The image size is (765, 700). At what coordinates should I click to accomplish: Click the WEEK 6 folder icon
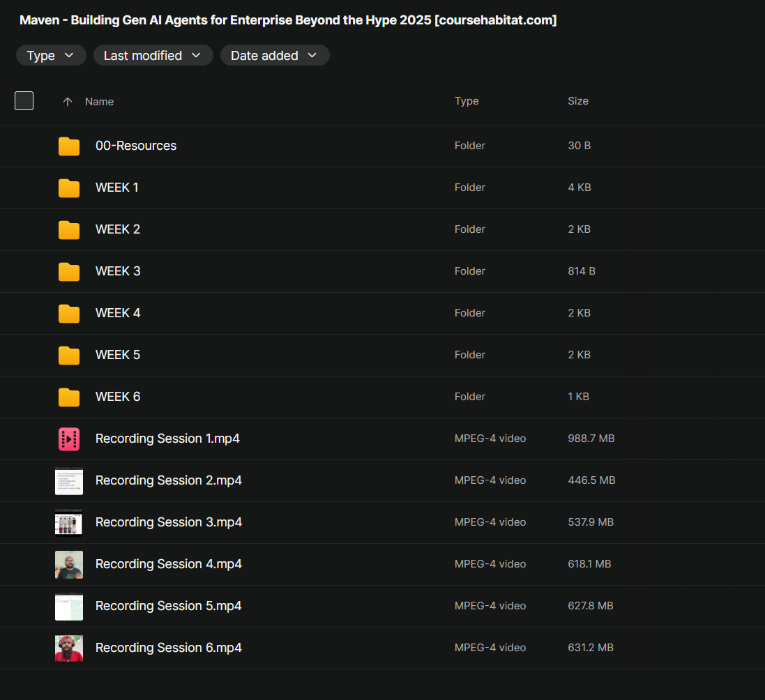(69, 397)
